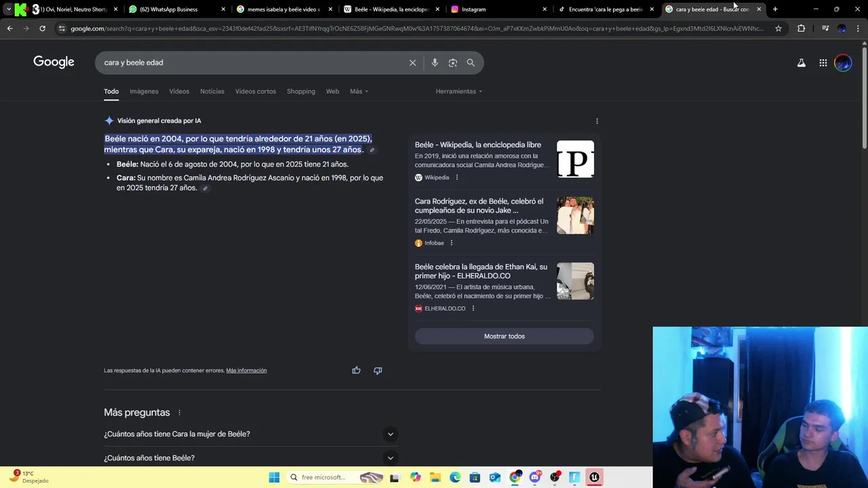The width and height of the screenshot is (868, 488).
Task: Open Microsoft Store from the taskbar
Action: (x=475, y=477)
